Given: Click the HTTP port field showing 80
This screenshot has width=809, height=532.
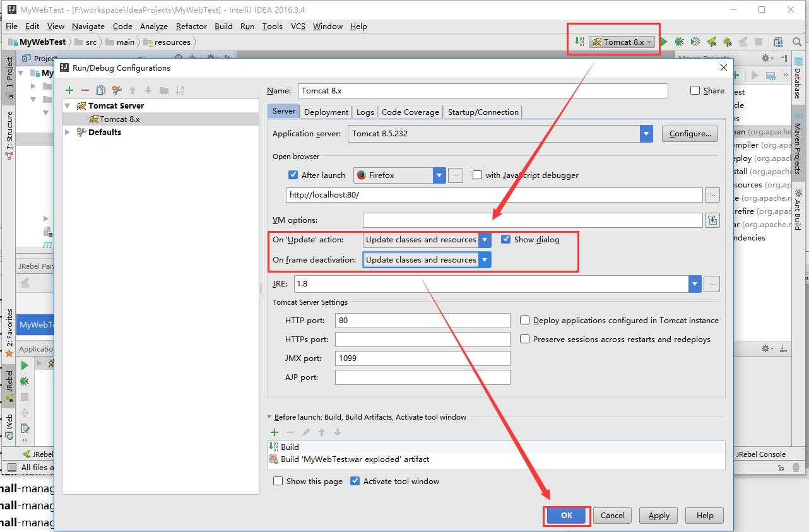Looking at the screenshot, I should pyautogui.click(x=422, y=320).
